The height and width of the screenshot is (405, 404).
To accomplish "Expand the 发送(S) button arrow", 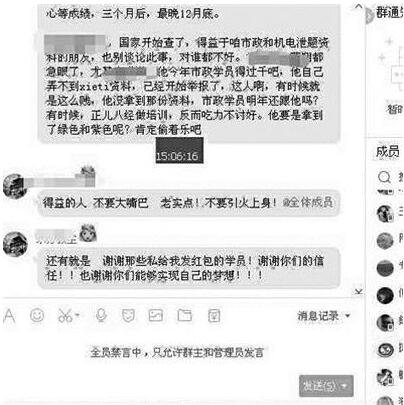I will pos(344,386).
